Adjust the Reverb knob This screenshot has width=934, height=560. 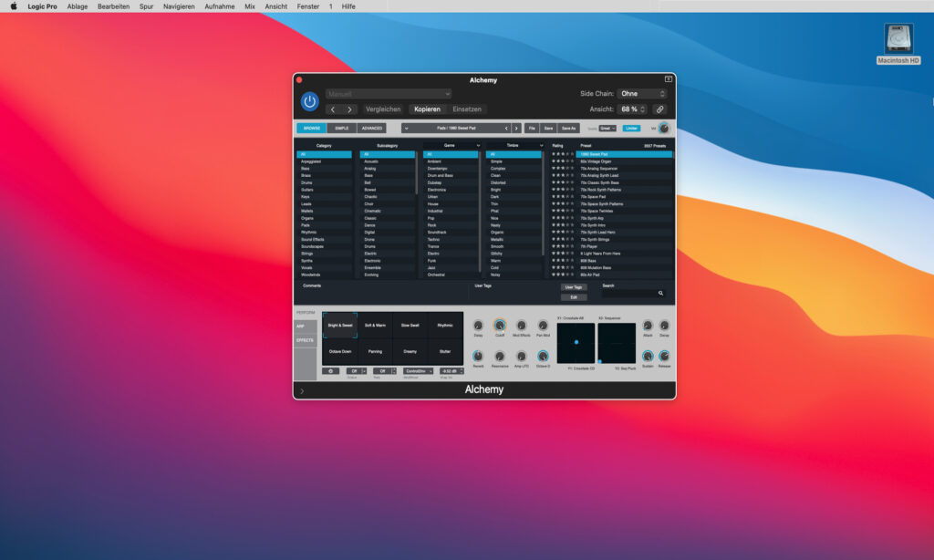(x=478, y=357)
